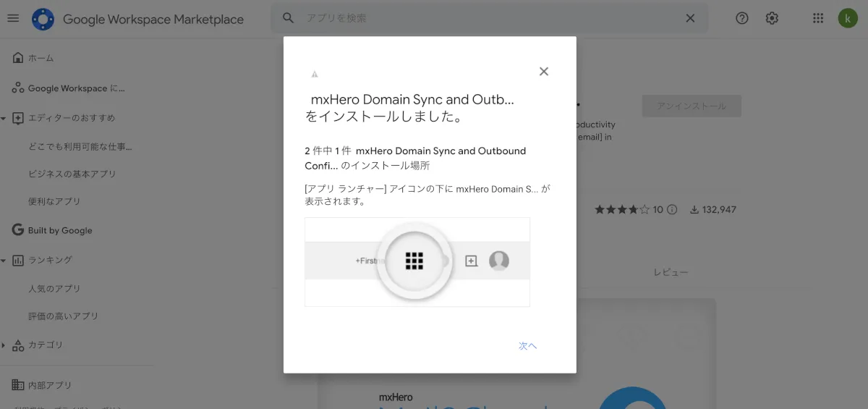Open 人気のアプリ list

[54, 288]
